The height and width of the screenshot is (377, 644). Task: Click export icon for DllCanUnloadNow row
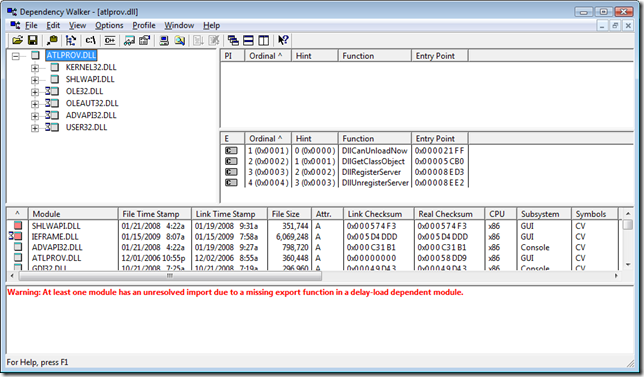click(x=231, y=151)
